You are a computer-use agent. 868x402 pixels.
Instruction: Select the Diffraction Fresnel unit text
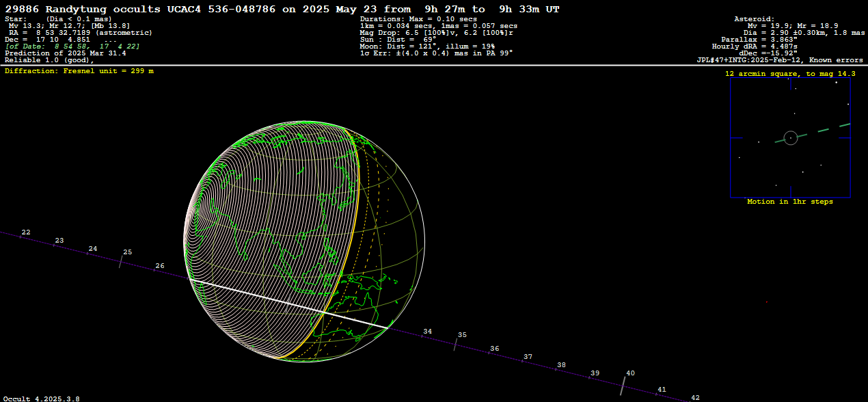point(79,71)
